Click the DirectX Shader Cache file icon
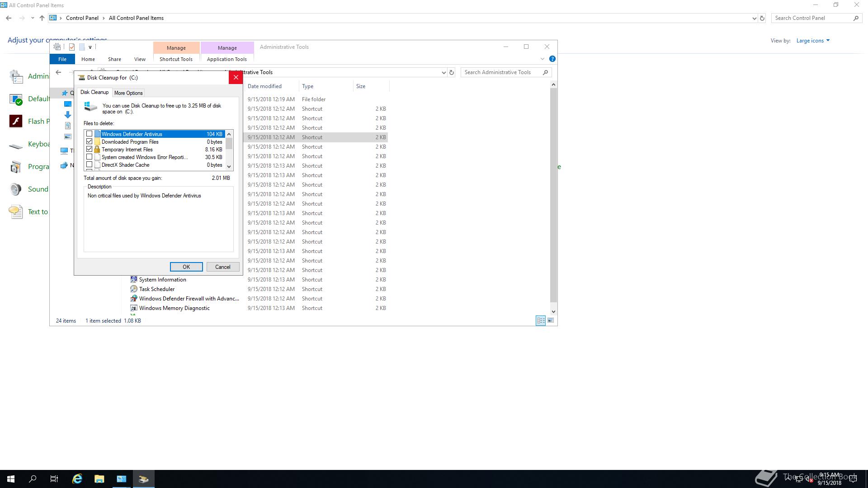This screenshot has width=868, height=488. click(97, 164)
